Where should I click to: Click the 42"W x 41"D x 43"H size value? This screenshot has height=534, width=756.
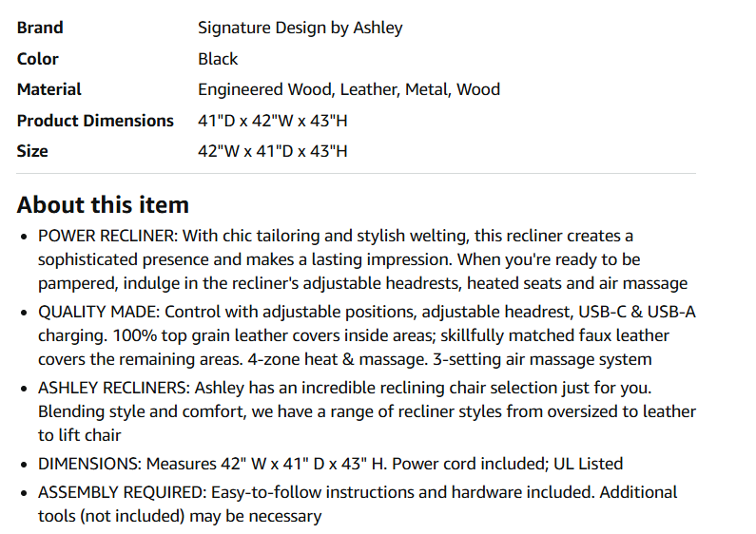point(272,151)
